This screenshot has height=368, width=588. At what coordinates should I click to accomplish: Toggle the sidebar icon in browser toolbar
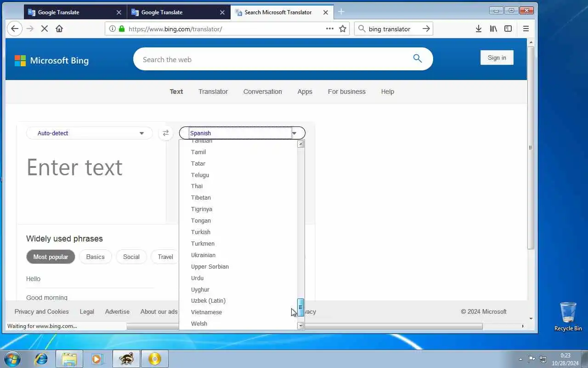(x=508, y=29)
